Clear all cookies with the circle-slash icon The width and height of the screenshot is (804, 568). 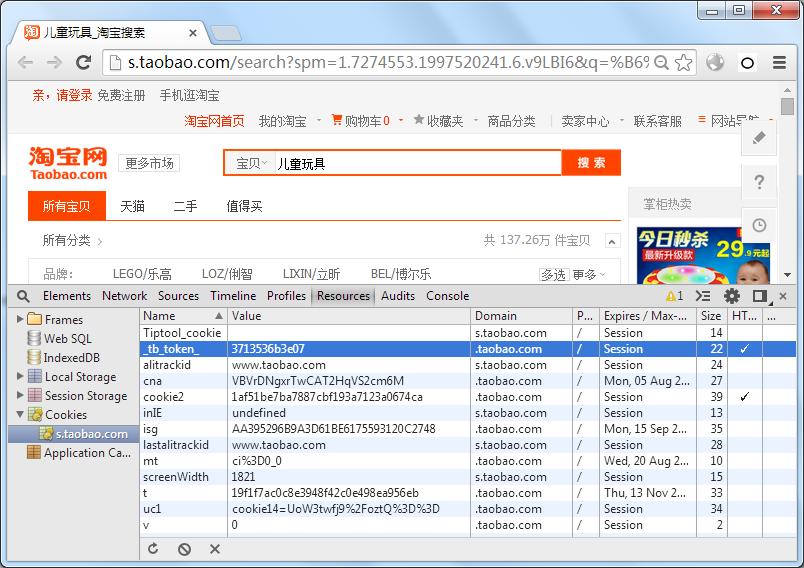click(x=185, y=549)
